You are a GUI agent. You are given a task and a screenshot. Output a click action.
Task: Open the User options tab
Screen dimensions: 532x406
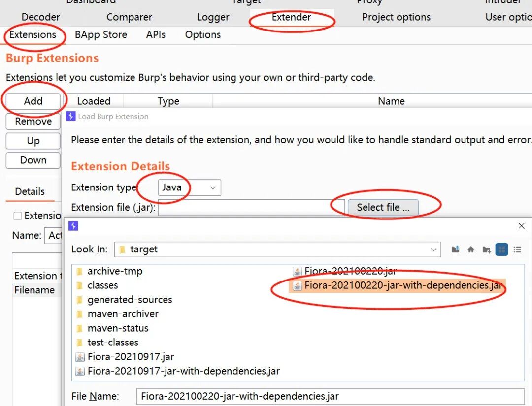508,17
